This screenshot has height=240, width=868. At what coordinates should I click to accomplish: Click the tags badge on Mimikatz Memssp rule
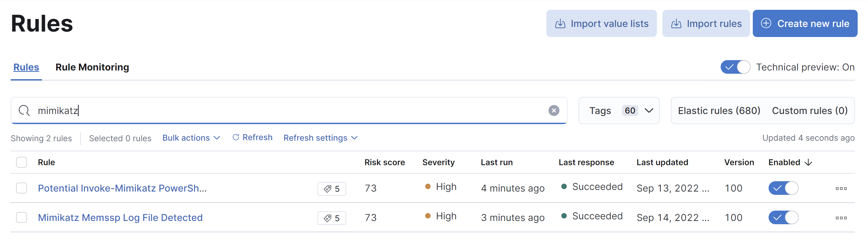(x=331, y=218)
